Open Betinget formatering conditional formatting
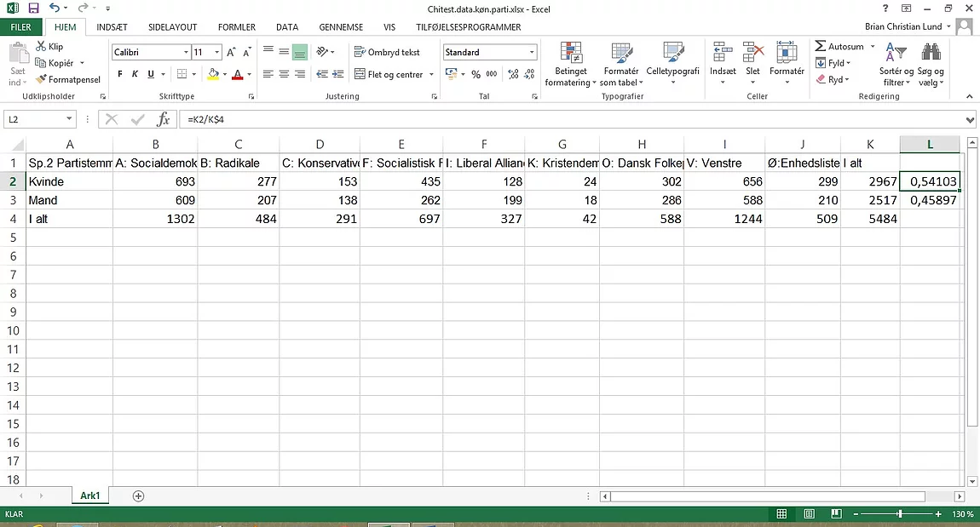Screen dimensions: 980x527 coord(571,65)
